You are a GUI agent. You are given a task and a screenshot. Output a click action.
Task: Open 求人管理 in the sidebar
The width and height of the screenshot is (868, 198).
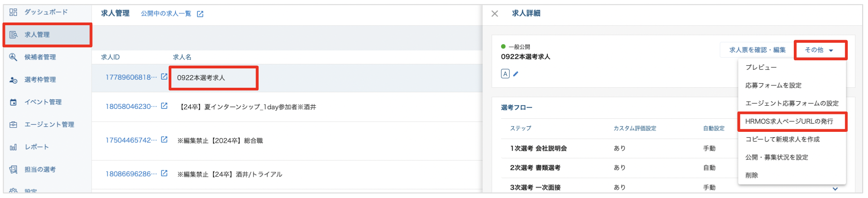(37, 35)
